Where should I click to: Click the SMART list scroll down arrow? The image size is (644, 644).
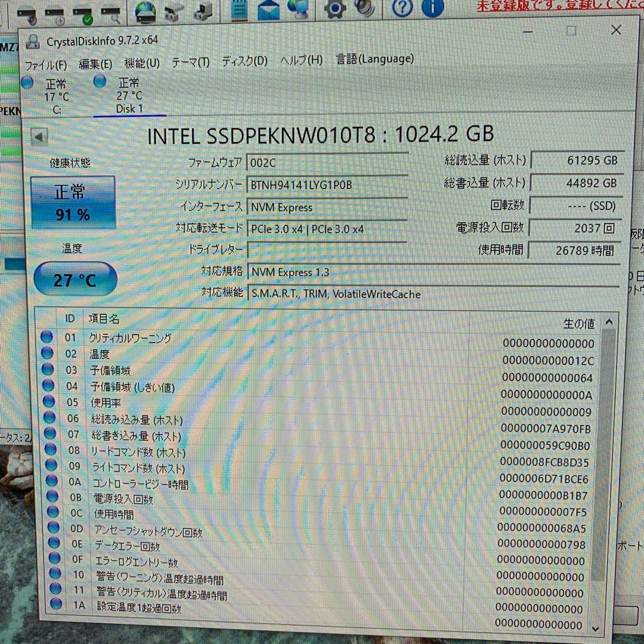click(x=596, y=629)
